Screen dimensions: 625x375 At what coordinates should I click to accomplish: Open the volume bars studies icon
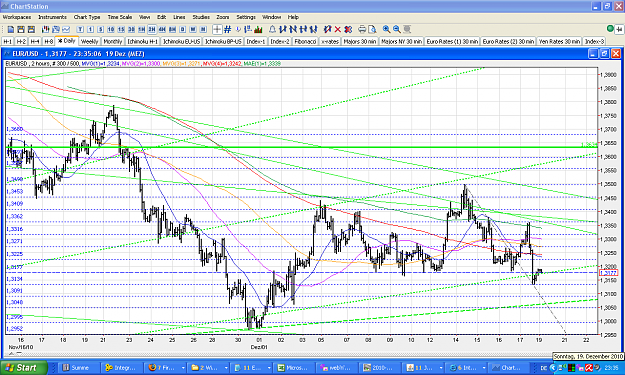click(x=258, y=29)
